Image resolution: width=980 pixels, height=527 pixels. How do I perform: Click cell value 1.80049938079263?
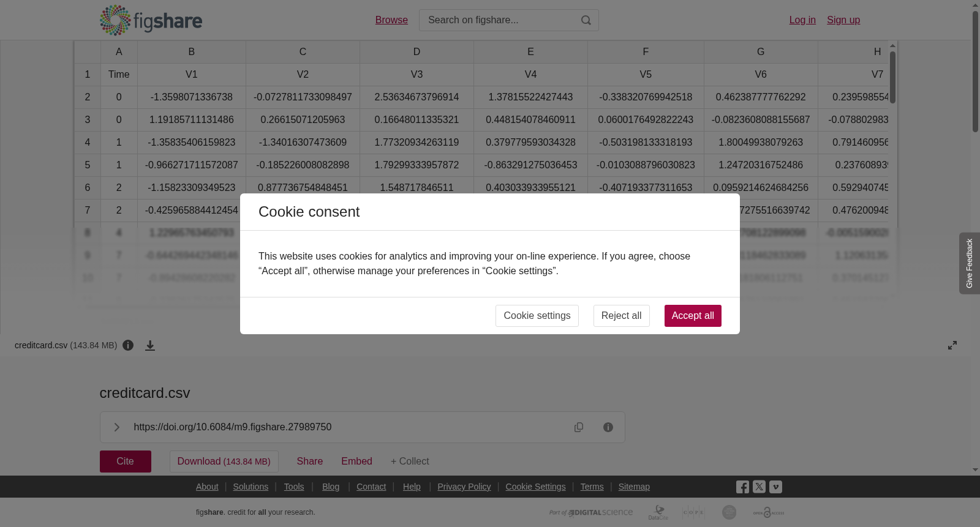(x=761, y=143)
